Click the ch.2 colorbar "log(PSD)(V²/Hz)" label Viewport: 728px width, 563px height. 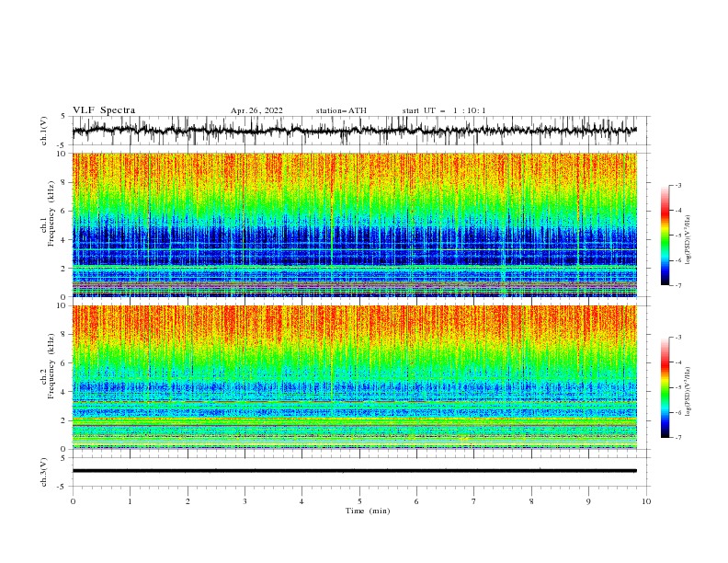688,392
